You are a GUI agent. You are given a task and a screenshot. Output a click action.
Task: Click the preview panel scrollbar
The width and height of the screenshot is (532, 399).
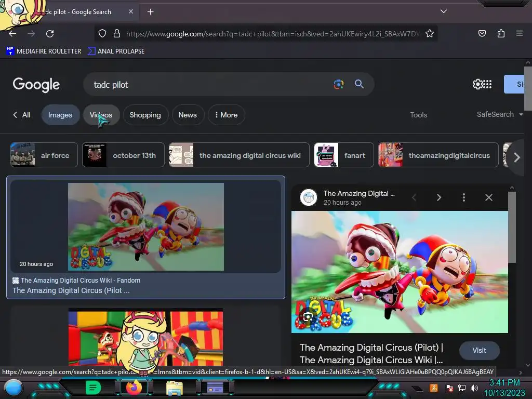click(x=512, y=228)
